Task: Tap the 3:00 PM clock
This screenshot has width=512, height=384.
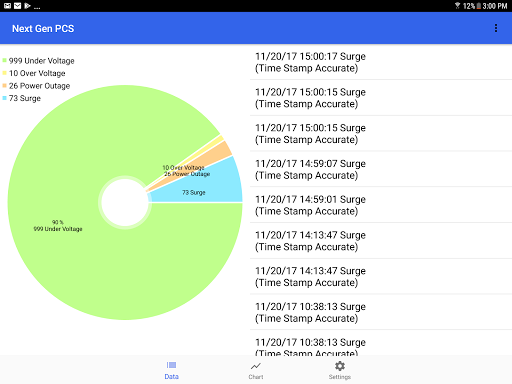Action: [x=495, y=6]
